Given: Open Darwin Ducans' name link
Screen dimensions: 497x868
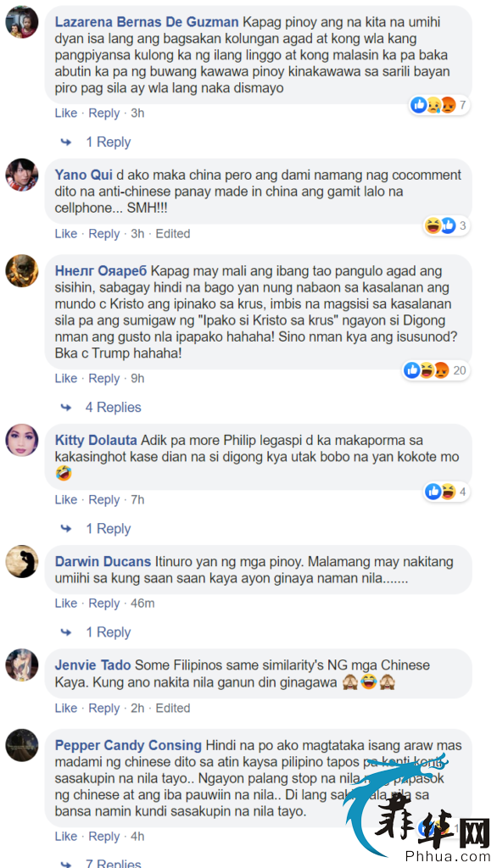Looking at the screenshot, I should 103,561.
